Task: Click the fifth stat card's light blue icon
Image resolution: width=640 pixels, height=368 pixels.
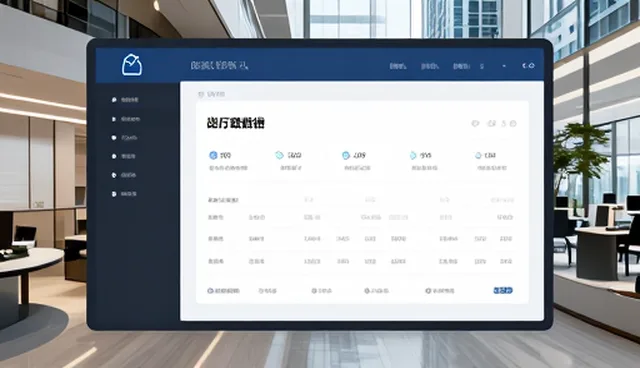Action: pos(478,155)
